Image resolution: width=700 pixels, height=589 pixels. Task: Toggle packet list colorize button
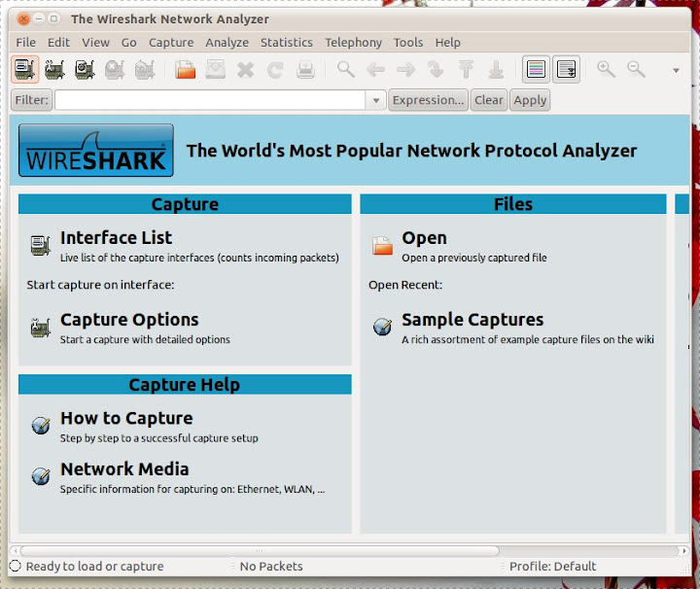536,70
